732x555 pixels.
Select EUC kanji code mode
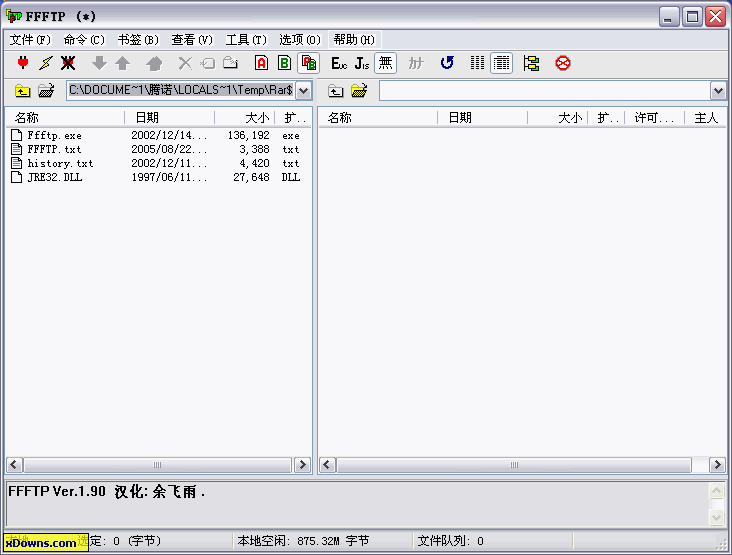click(x=339, y=63)
